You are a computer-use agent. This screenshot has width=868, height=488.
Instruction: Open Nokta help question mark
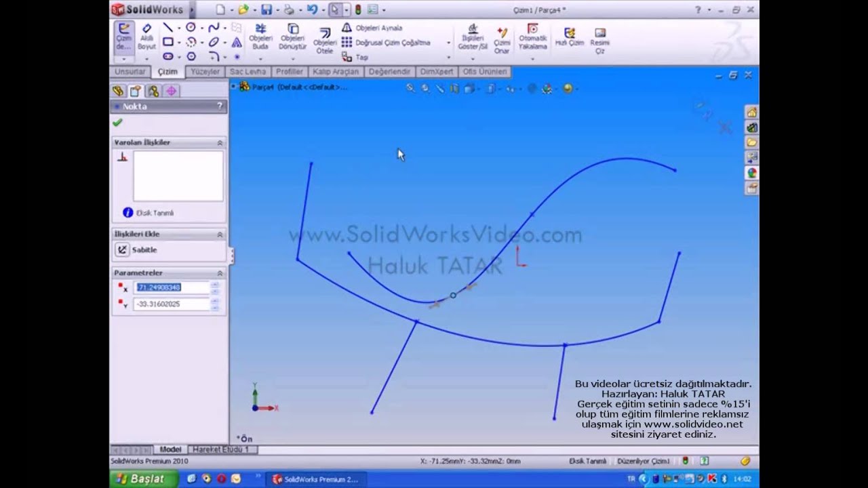point(219,106)
